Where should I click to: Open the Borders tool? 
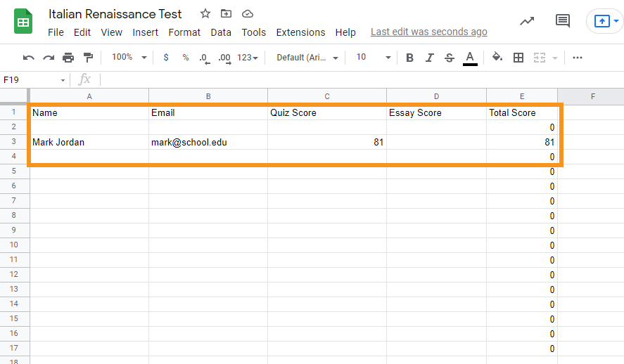pyautogui.click(x=518, y=58)
